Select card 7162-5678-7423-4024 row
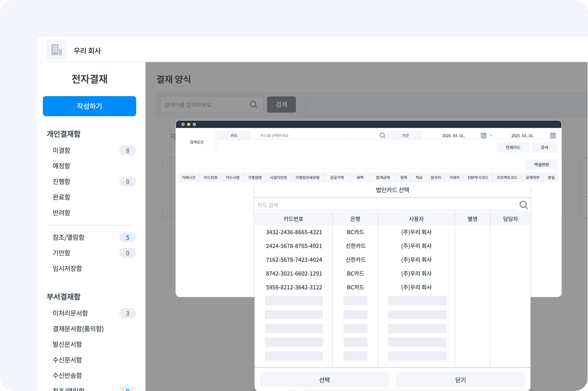 click(294, 260)
